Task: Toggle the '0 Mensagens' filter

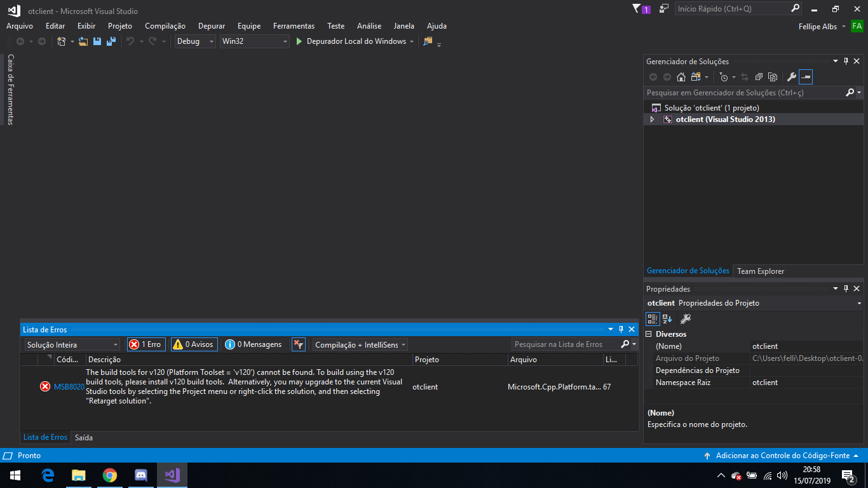Action: click(254, 344)
